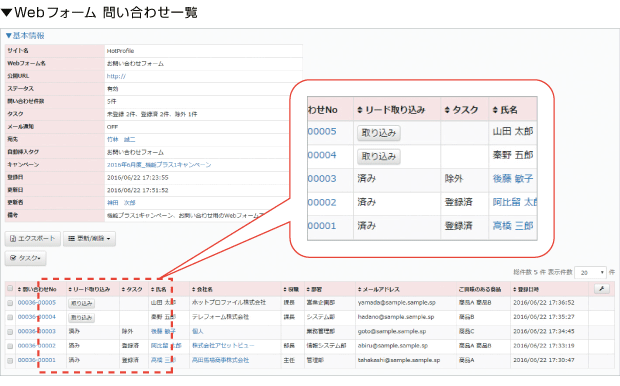Open the 更新/削除 dropdown menu
620x386 pixels.
coord(89,238)
